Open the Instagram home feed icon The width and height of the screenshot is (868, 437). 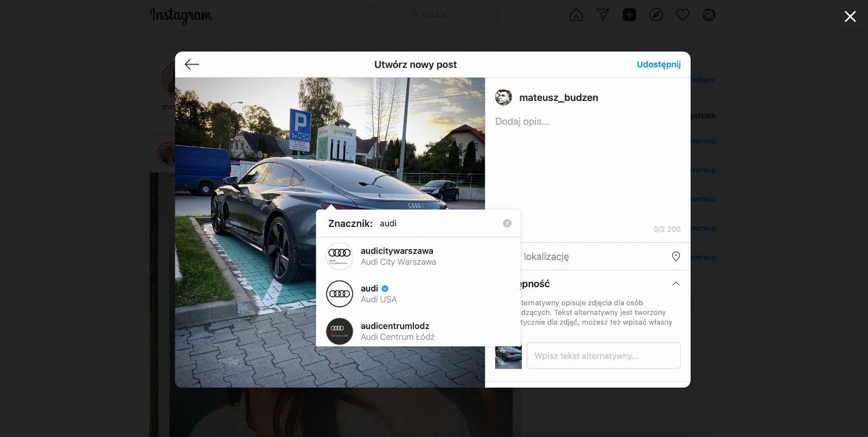pos(576,15)
